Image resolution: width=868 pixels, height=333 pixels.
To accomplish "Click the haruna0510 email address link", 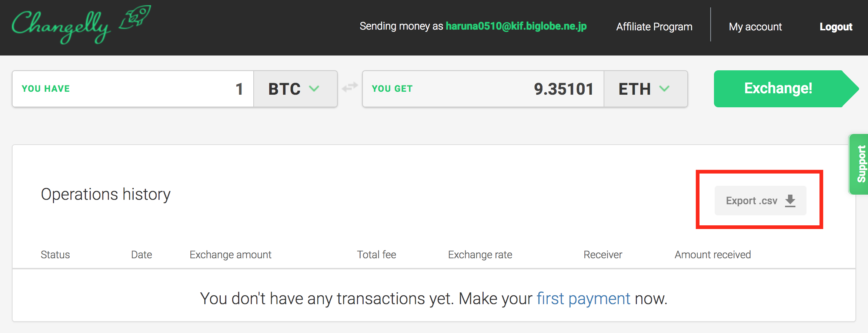I will point(516,26).
